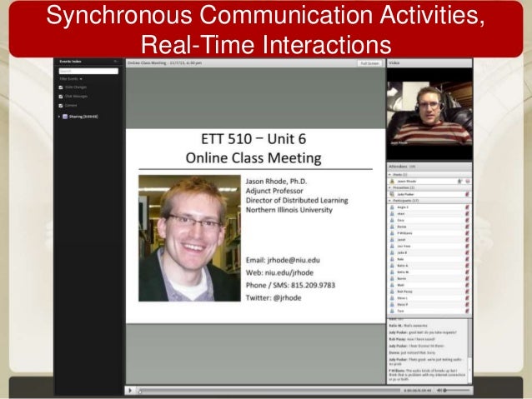Click person icon next to Katie A
This screenshot has height=399, width=532.
click(x=392, y=266)
